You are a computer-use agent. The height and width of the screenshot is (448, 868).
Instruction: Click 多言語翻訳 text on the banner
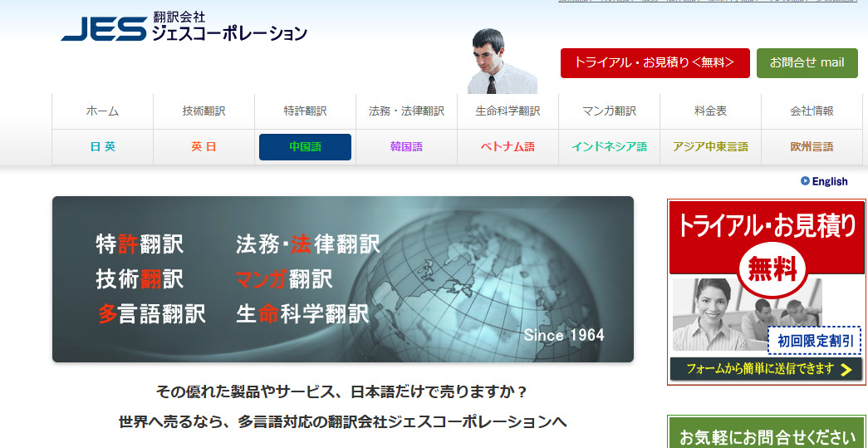click(x=152, y=313)
